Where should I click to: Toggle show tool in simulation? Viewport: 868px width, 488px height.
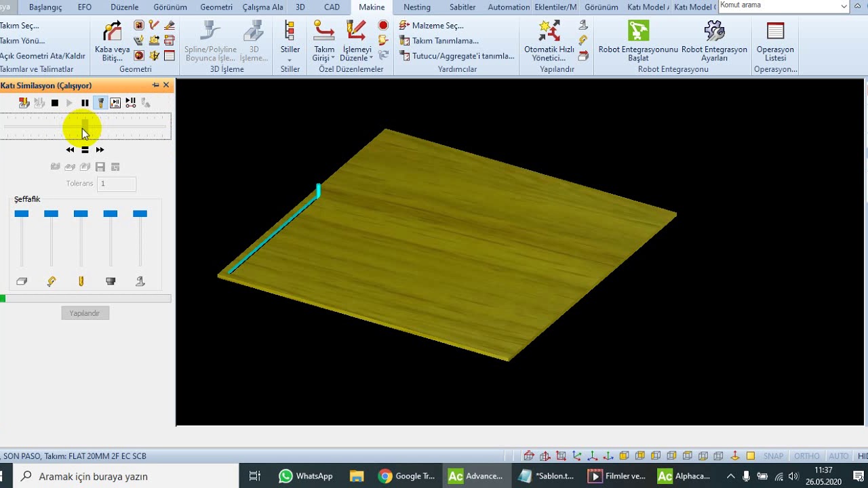click(100, 103)
